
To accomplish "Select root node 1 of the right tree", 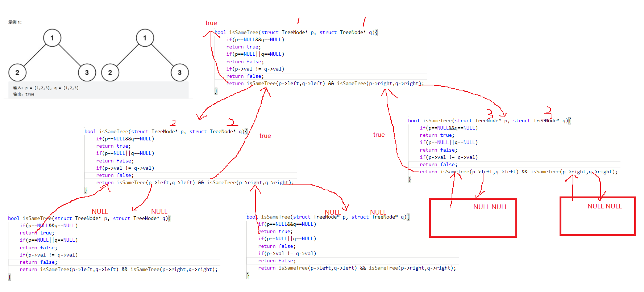I will click(145, 38).
